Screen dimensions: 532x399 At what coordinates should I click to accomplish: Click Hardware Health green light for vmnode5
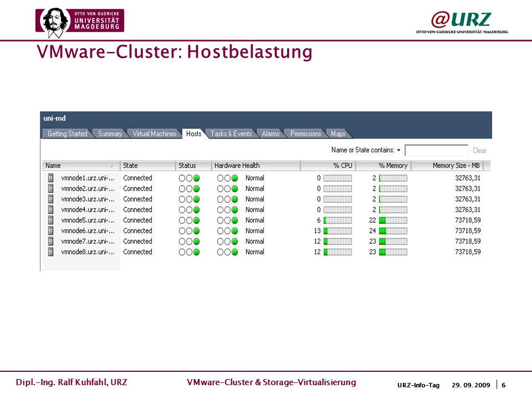pos(234,220)
